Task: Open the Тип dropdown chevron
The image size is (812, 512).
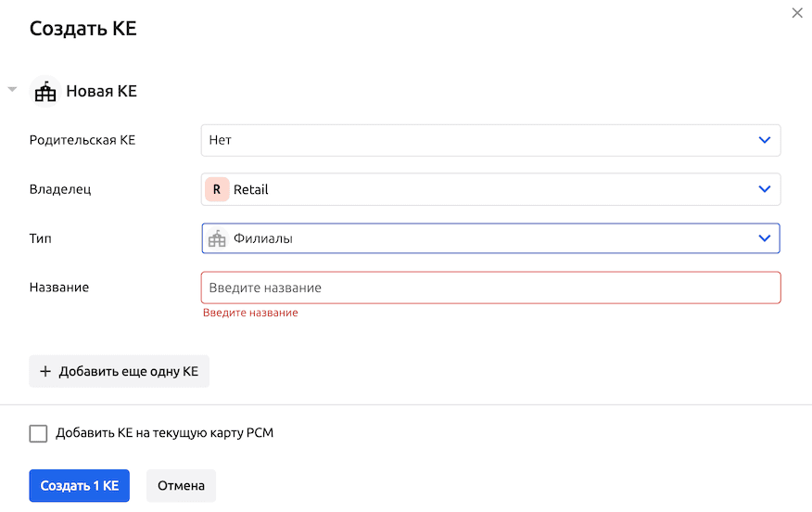Action: click(764, 238)
